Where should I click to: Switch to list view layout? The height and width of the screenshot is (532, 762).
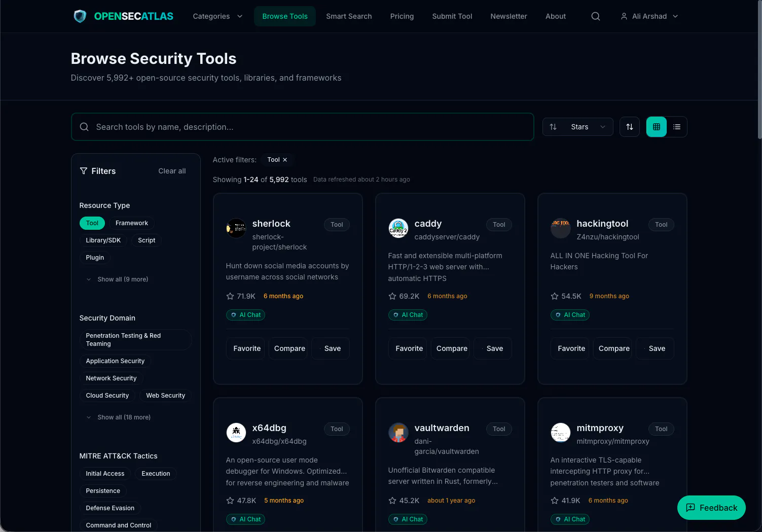point(677,127)
